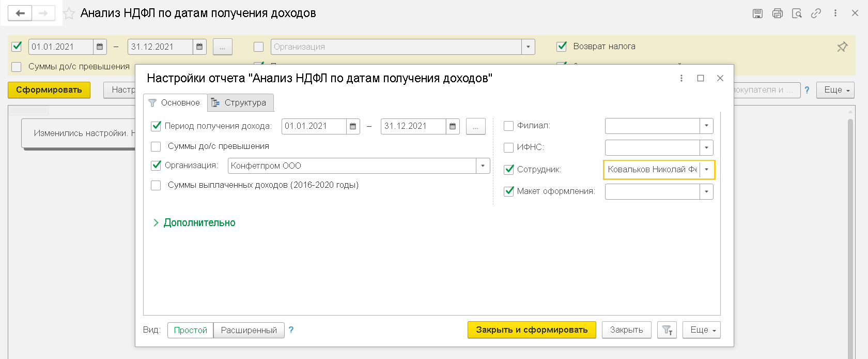
Task: Uncheck 'Макет оформления' checkbox
Action: pyautogui.click(x=509, y=191)
